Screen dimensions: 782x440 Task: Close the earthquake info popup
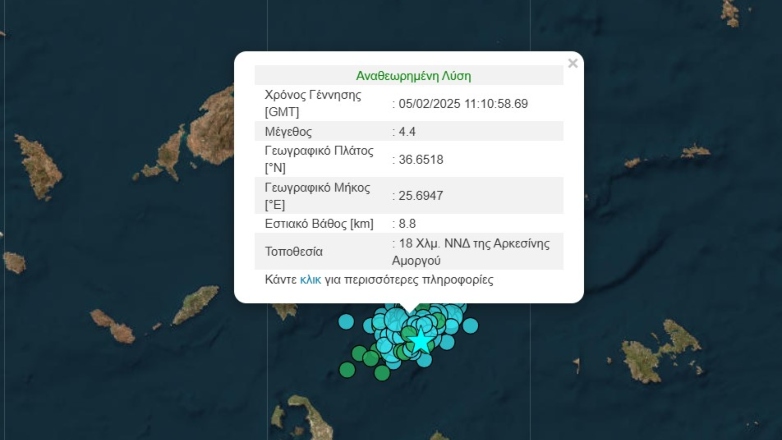[x=573, y=64]
